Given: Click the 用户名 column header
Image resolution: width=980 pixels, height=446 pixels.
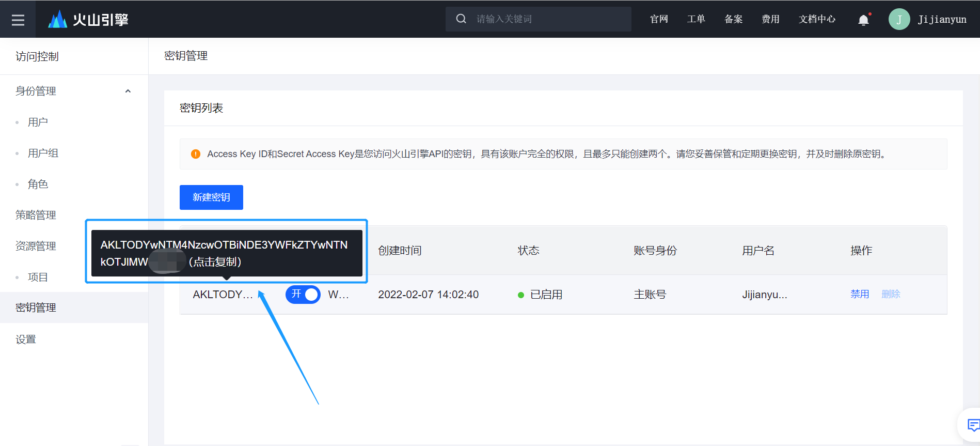Looking at the screenshot, I should 758,251.
